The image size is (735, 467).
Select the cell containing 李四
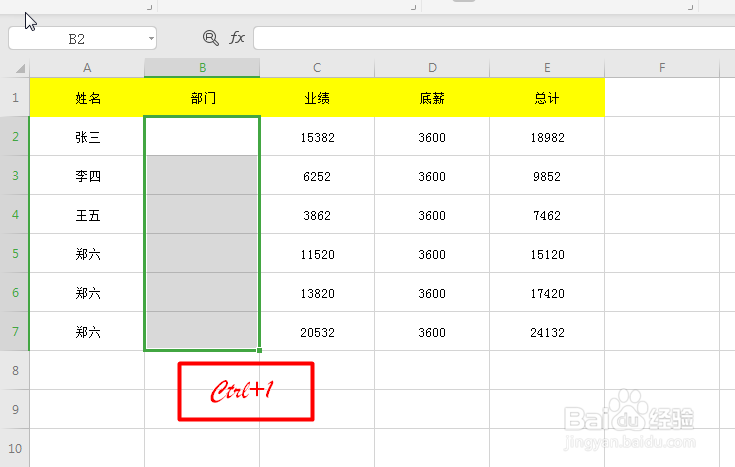[87, 175]
